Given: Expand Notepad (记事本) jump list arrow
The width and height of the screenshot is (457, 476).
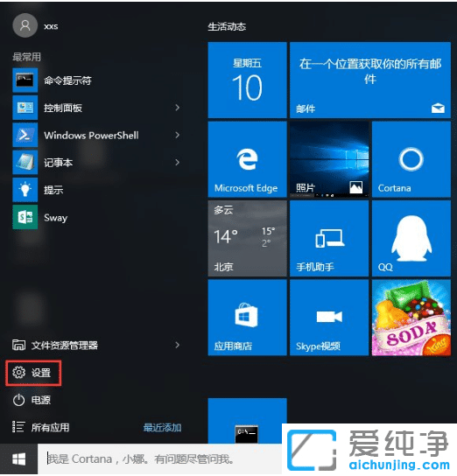Looking at the screenshot, I should coord(178,162).
